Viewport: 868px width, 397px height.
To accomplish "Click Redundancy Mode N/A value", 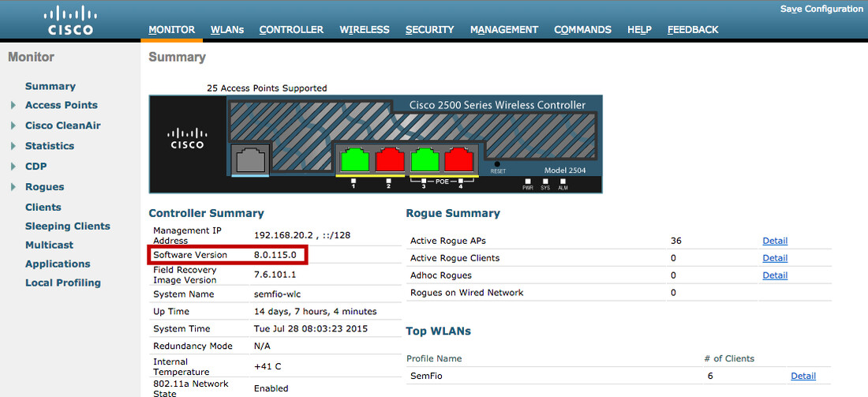I will click(263, 346).
